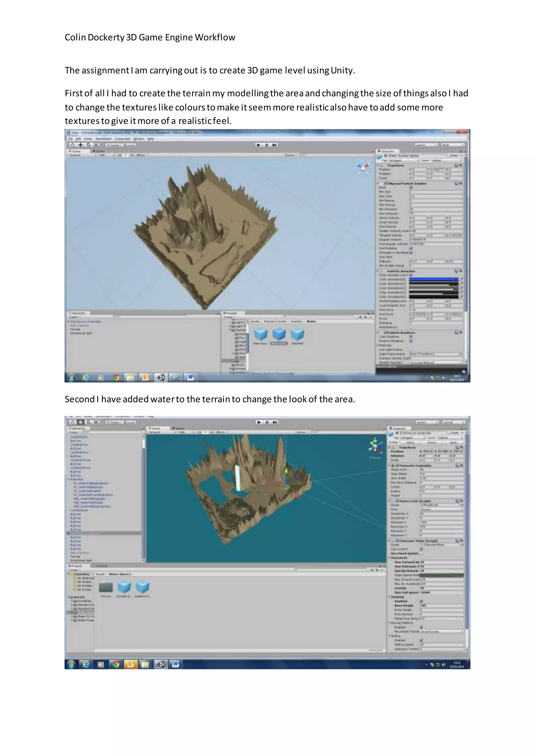The image size is (535, 756).
Task: Click Windows Start orb in second screenshot
Action: [x=71, y=664]
